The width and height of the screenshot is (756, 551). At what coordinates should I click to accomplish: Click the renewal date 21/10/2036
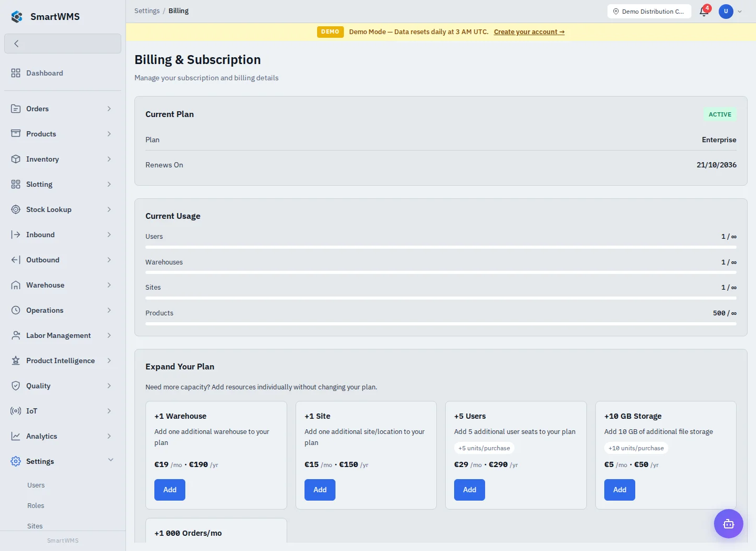pos(717,165)
